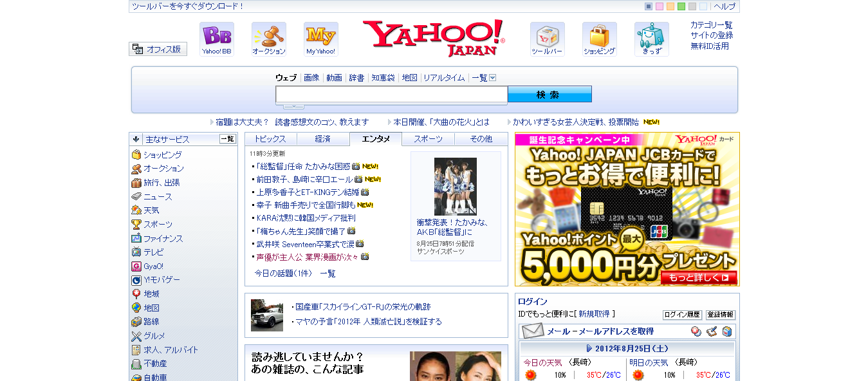This screenshot has width=868, height=381.
Task: Click the 登録情報 button
Action: (721, 315)
